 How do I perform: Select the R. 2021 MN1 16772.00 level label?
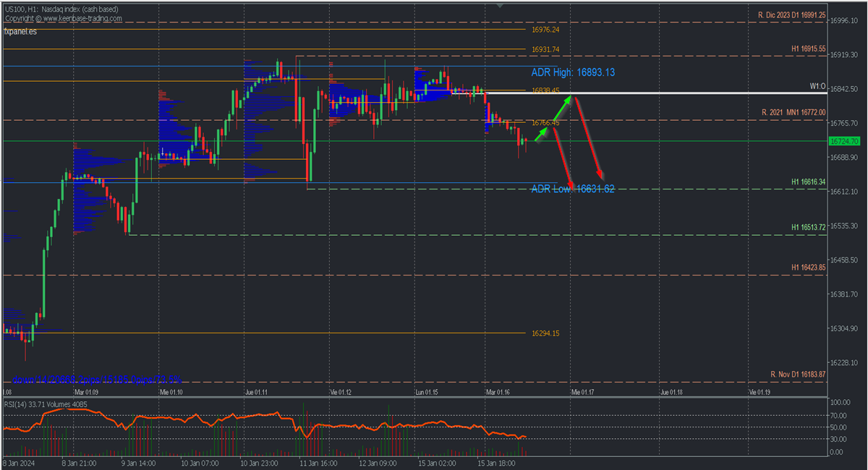tap(793, 113)
